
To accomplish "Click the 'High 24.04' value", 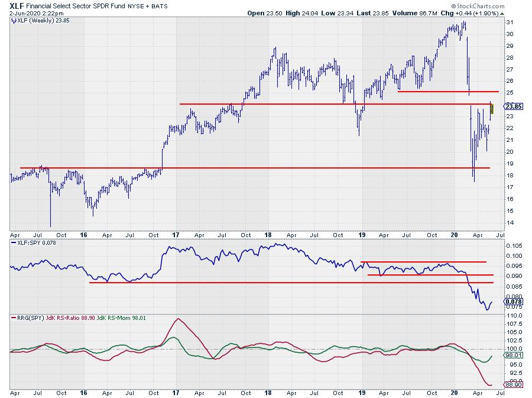I will (x=301, y=13).
